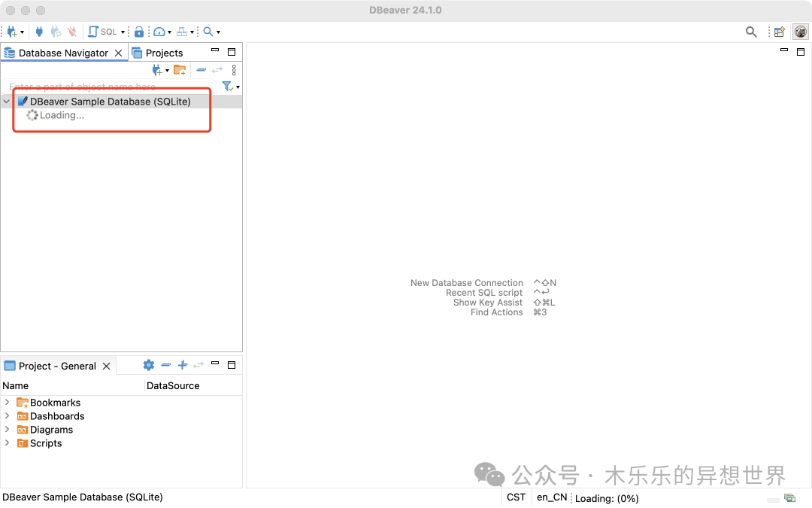Click the Show Key Assist hint text
812x508 pixels.
[488, 303]
